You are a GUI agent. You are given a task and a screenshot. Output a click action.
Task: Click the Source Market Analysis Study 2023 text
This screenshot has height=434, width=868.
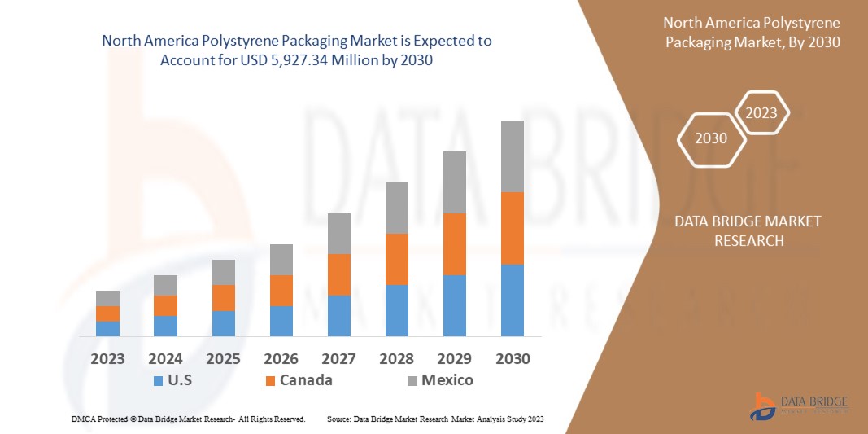(434, 419)
